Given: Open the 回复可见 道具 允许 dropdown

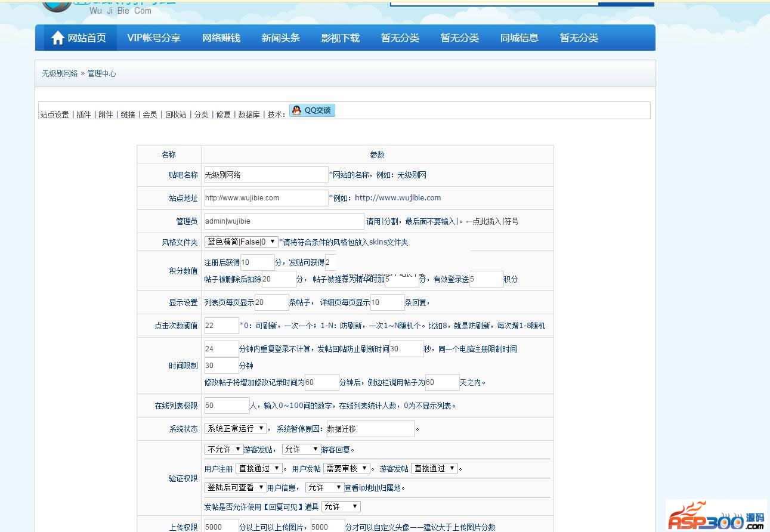Looking at the screenshot, I should (341, 507).
